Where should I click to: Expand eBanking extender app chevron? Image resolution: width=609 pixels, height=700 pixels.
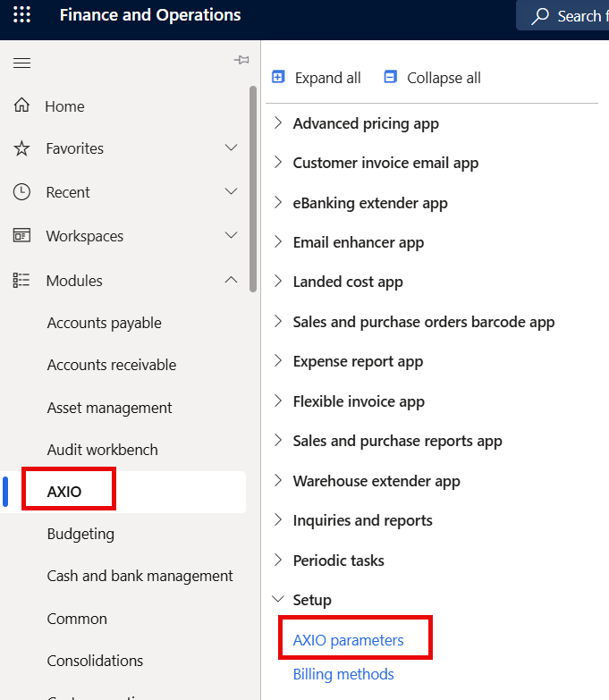coord(278,202)
